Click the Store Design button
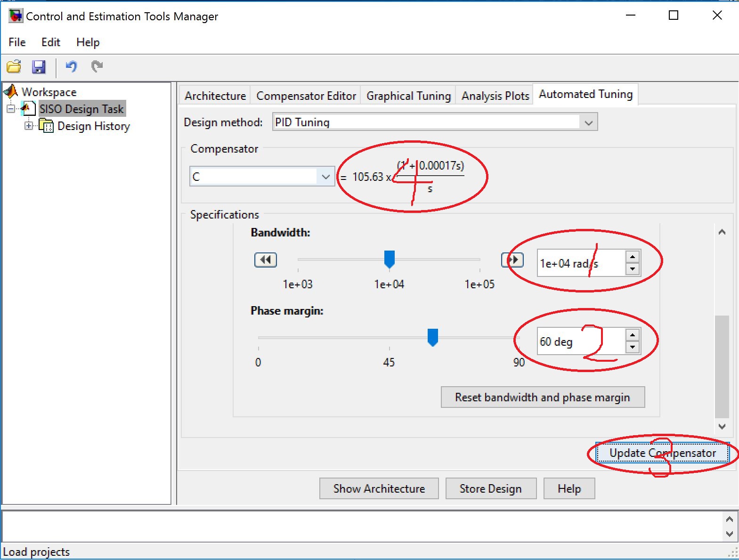Screen dimensions: 739x560 tap(491, 489)
